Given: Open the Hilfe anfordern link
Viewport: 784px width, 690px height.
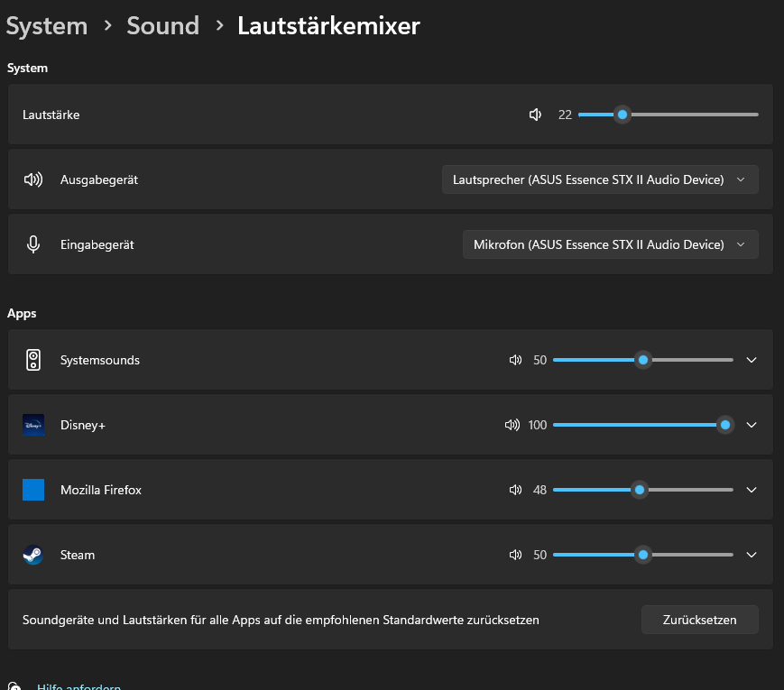Looking at the screenshot, I should click(78, 685).
